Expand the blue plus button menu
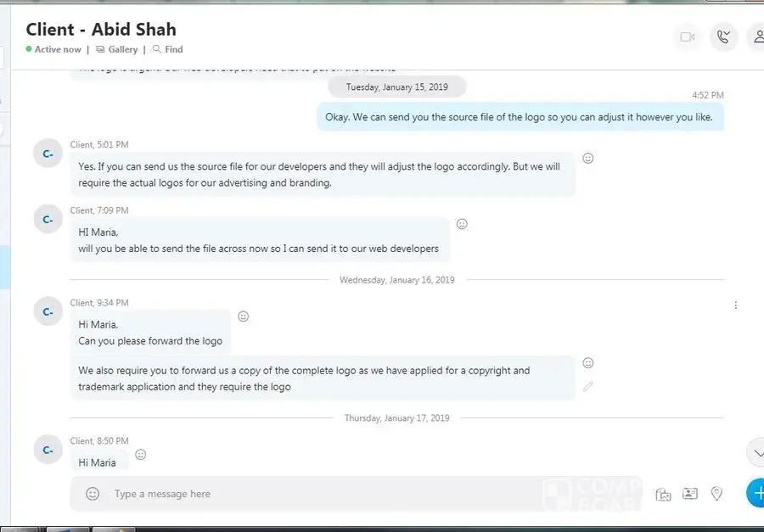This screenshot has height=532, width=764. (756, 493)
